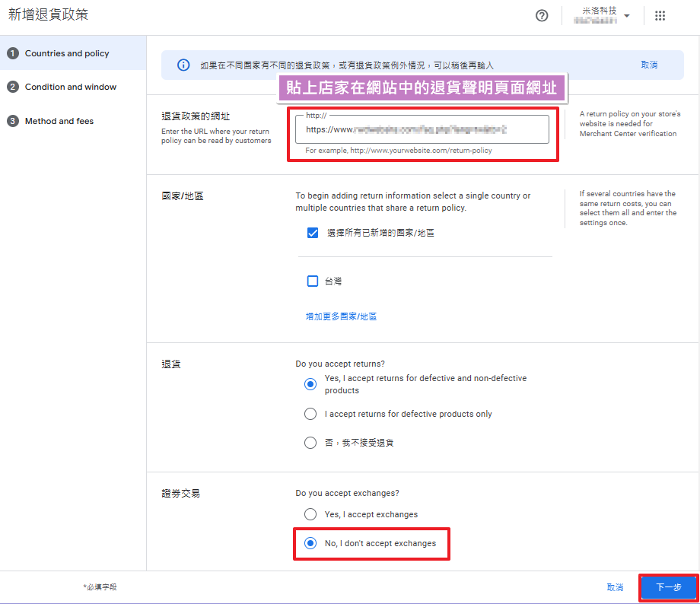
Task: Click step 2 number circle icon
Action: pyautogui.click(x=13, y=87)
